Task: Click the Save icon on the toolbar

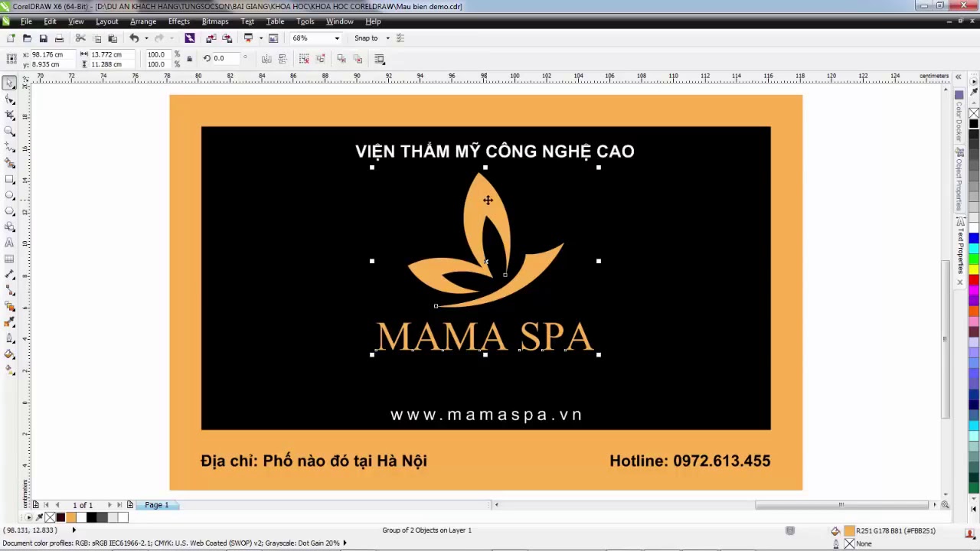Action: coord(44,38)
